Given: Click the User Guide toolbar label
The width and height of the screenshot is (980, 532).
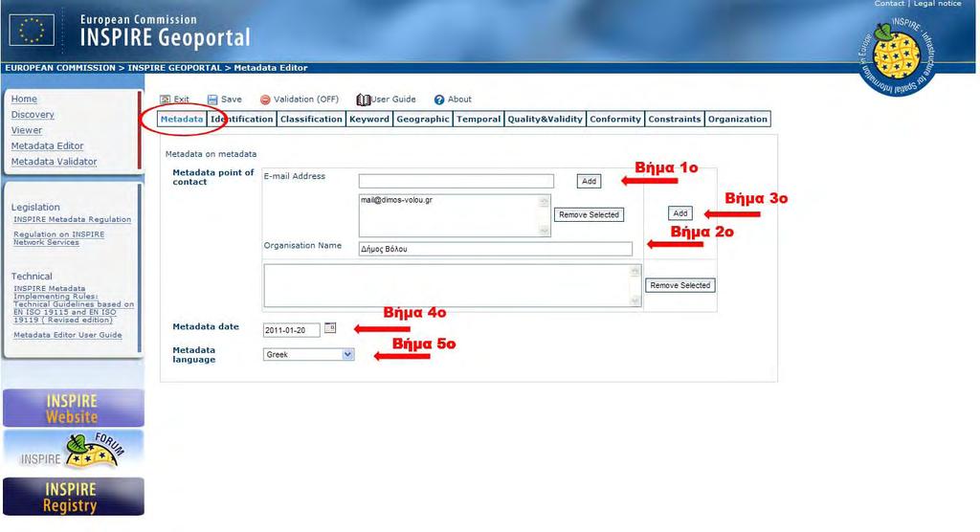Looking at the screenshot, I should tap(393, 100).
